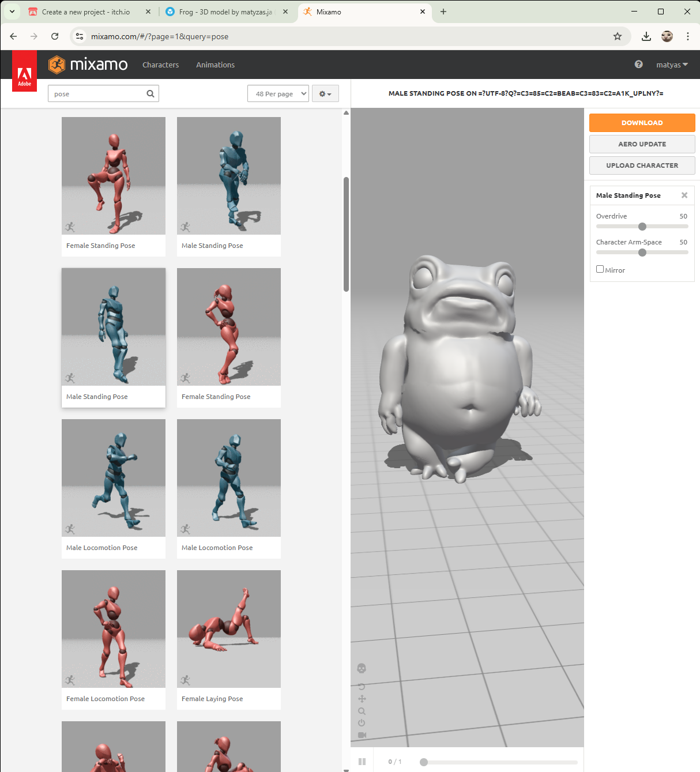Click the Adobe logo
Image resolution: width=700 pixels, height=772 pixels.
(24, 71)
